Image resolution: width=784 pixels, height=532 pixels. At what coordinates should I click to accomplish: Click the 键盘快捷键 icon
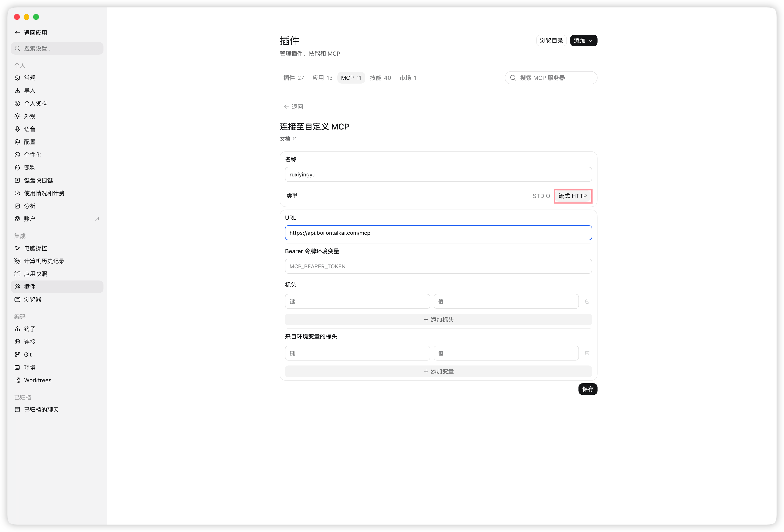coord(17,180)
